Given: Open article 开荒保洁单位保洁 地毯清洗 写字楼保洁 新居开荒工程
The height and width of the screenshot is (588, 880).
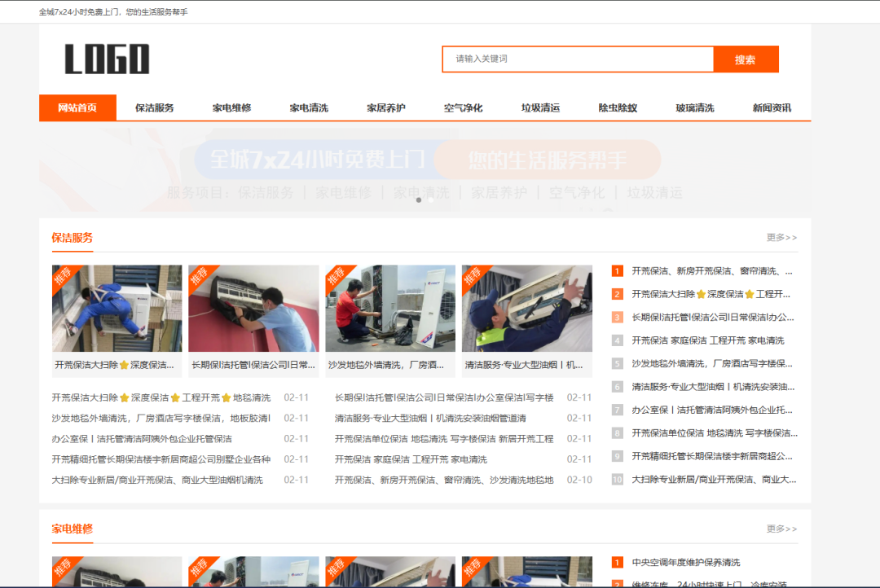Looking at the screenshot, I should (444, 439).
